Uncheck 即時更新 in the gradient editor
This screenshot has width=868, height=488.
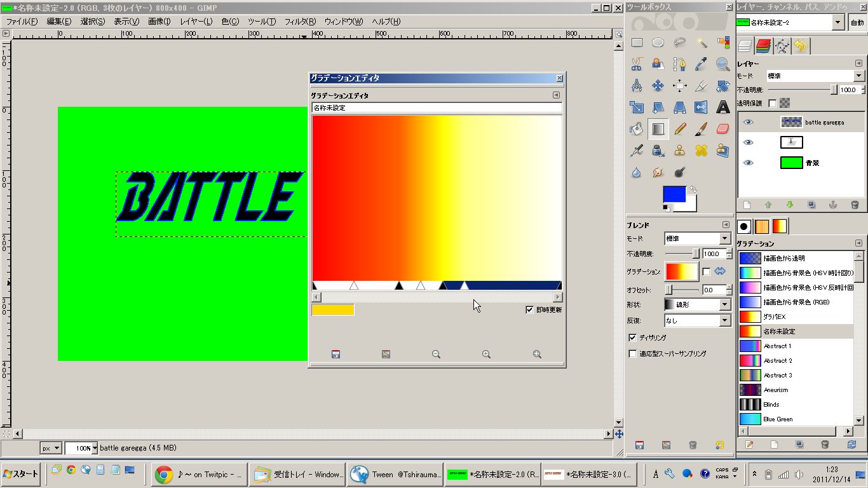click(x=529, y=309)
